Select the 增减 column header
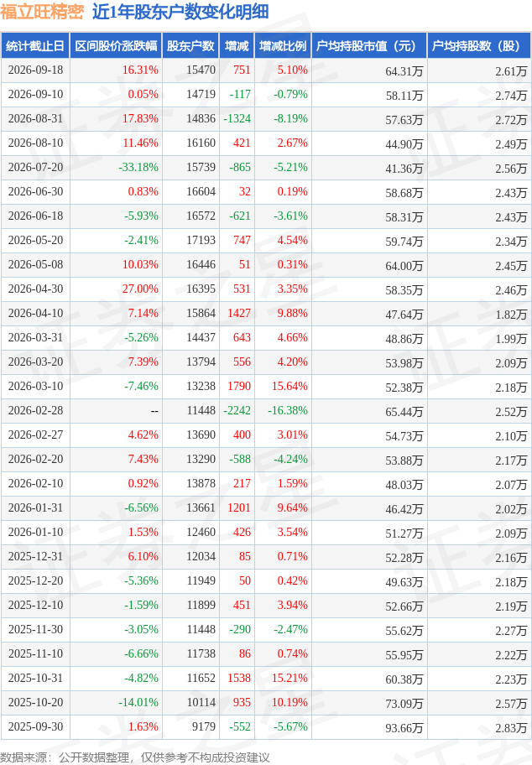Screen dimensions: 532x765 237,46
